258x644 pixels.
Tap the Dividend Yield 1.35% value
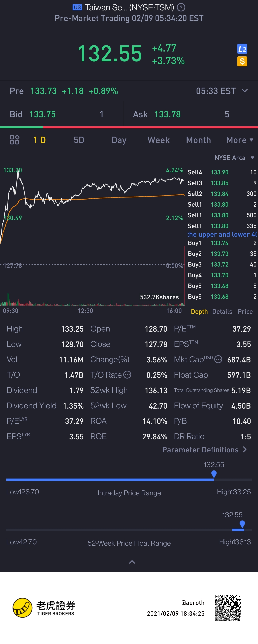pos(73,406)
